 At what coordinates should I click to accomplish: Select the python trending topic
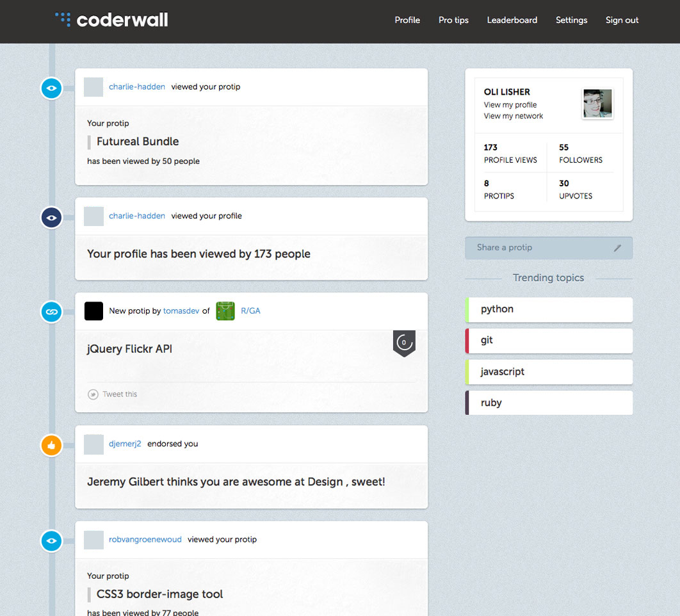coord(549,310)
